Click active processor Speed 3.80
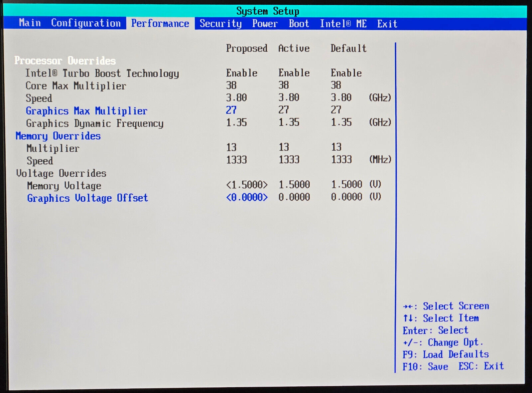This screenshot has height=393, width=532. tap(289, 98)
